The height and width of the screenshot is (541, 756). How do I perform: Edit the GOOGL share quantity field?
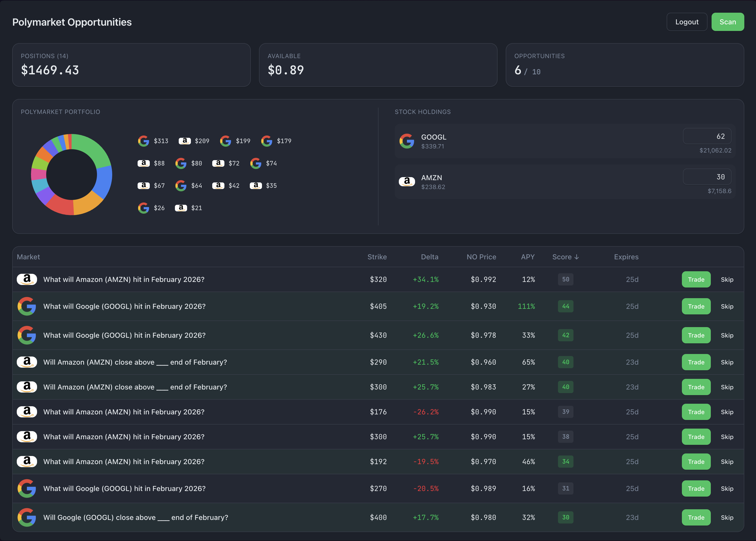(x=707, y=136)
